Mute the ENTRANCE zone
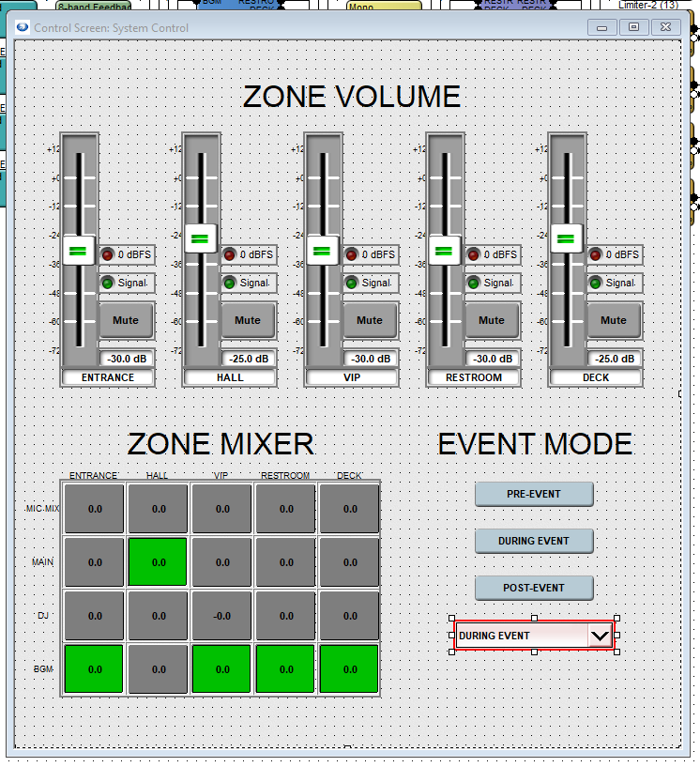The width and height of the screenshot is (700, 767). (x=126, y=320)
